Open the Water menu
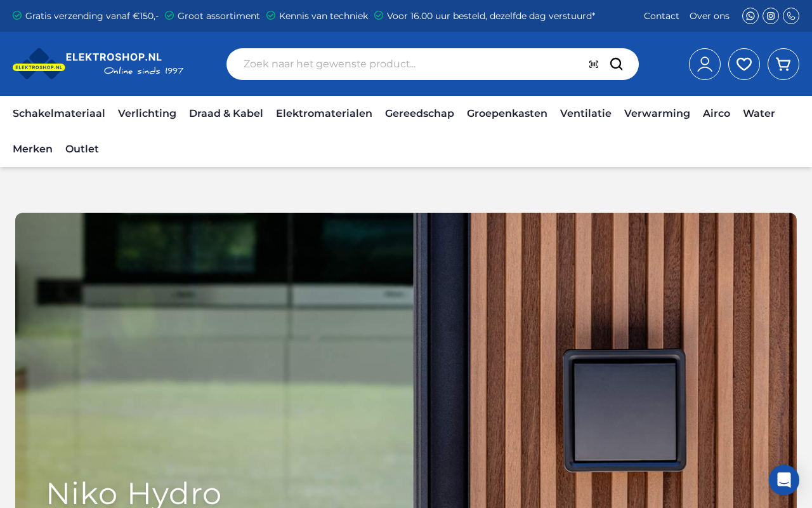The width and height of the screenshot is (812, 508). [x=759, y=114]
